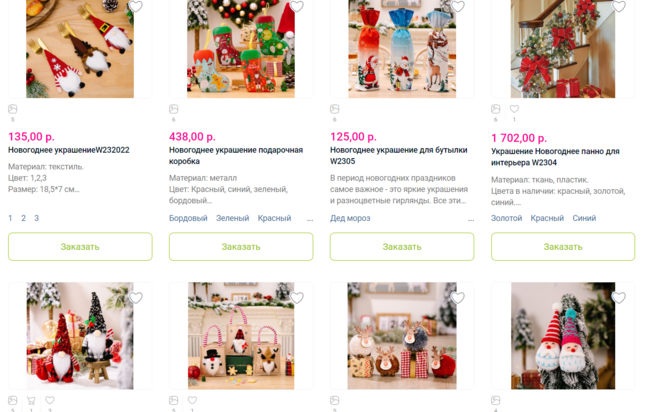
Task: Click Заказать under the 125,00 р. bottle decoration
Action: coord(402,247)
